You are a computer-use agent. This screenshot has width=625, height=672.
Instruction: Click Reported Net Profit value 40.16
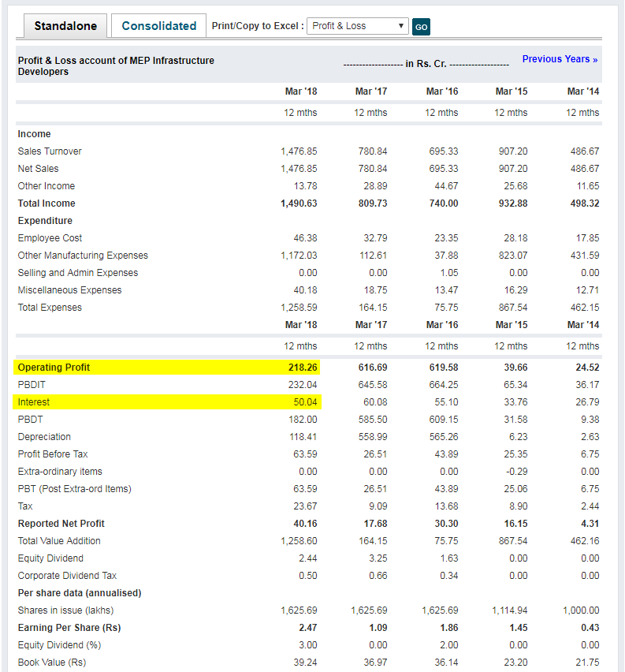(306, 524)
